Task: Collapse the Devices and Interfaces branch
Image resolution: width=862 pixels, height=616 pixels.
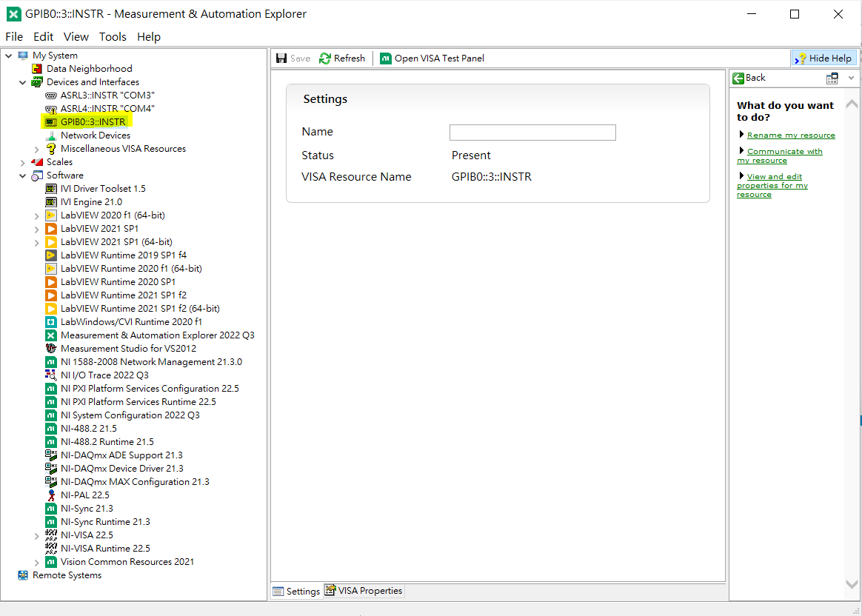Action: coord(21,81)
